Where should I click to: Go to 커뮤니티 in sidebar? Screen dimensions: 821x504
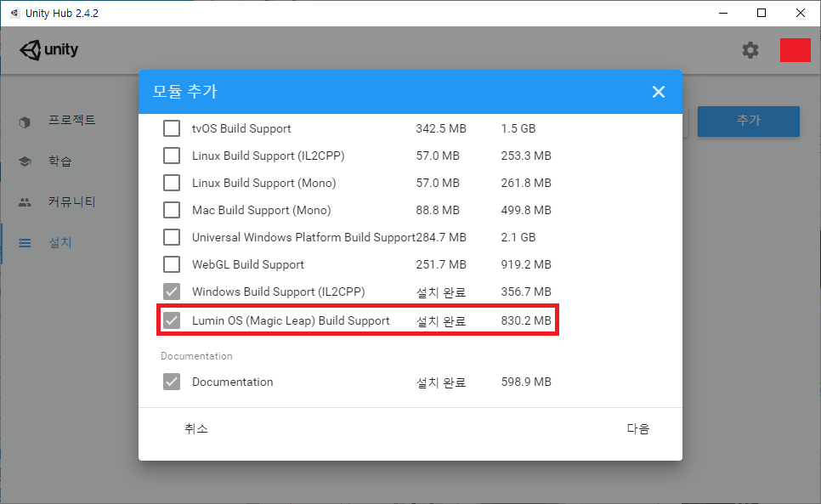coord(71,201)
